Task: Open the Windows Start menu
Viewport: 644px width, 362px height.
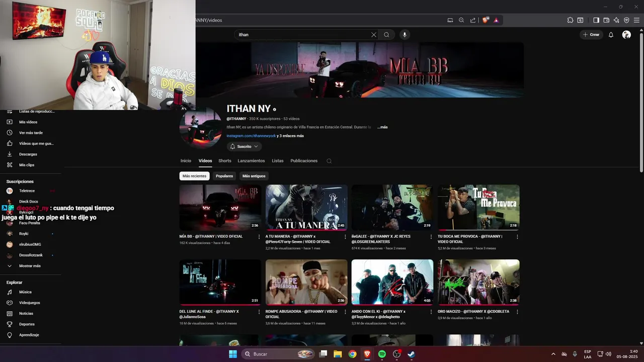Action: click(233, 354)
